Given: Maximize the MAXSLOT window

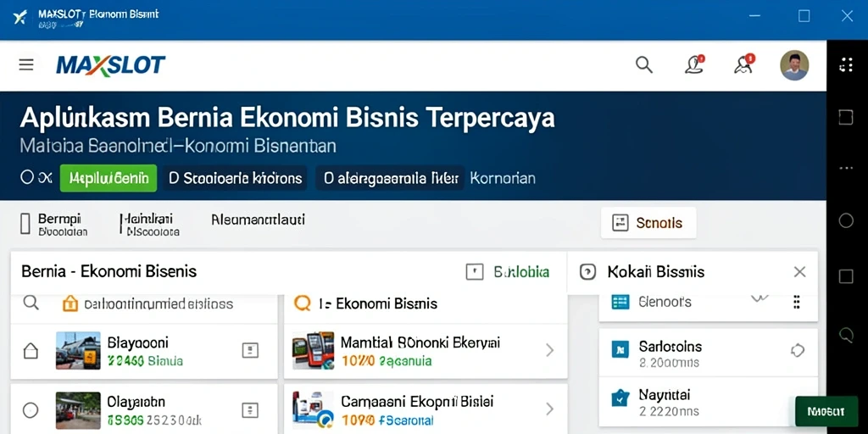Looking at the screenshot, I should (804, 16).
